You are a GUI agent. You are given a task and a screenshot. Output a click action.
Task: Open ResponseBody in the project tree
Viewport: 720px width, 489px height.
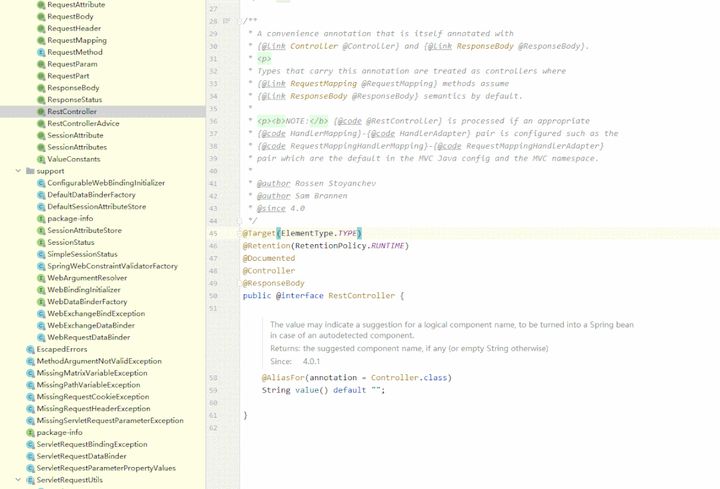tap(73, 88)
